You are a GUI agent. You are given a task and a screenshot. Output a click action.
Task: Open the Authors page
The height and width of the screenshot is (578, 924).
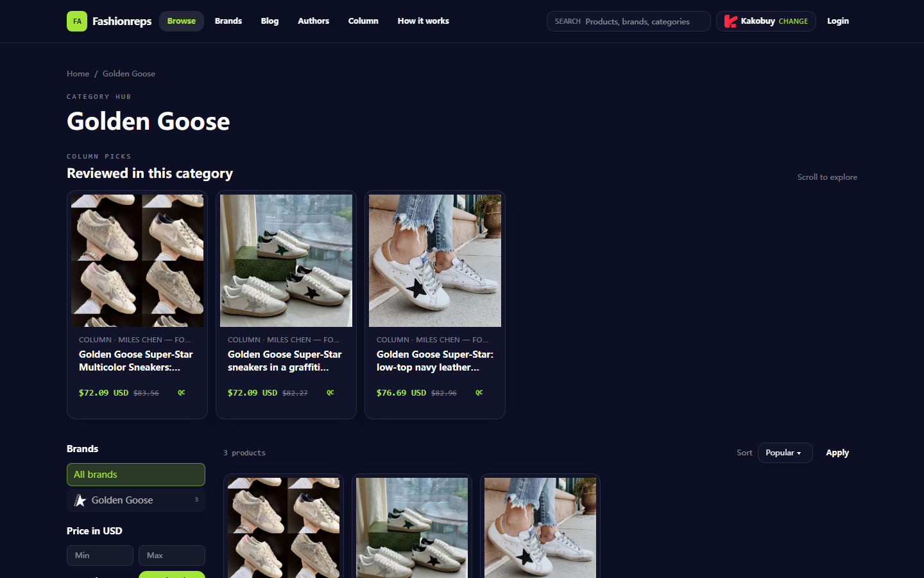(x=313, y=21)
